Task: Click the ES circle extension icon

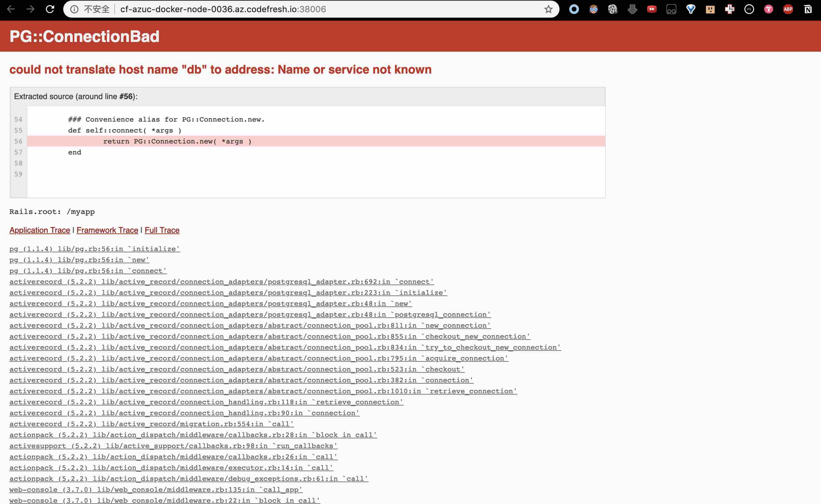Action: coord(749,9)
